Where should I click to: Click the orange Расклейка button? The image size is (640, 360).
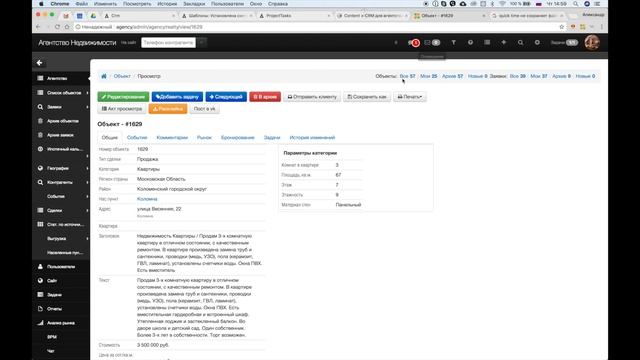point(168,109)
